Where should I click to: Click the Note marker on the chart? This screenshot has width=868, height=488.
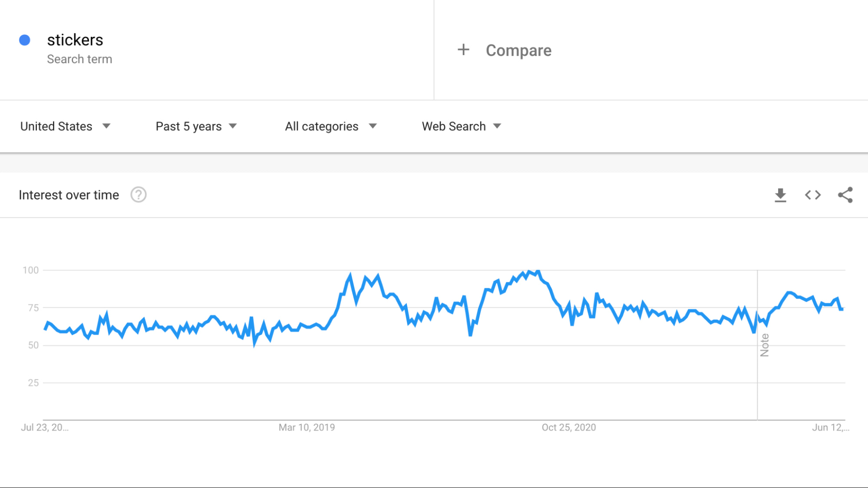[x=764, y=345]
